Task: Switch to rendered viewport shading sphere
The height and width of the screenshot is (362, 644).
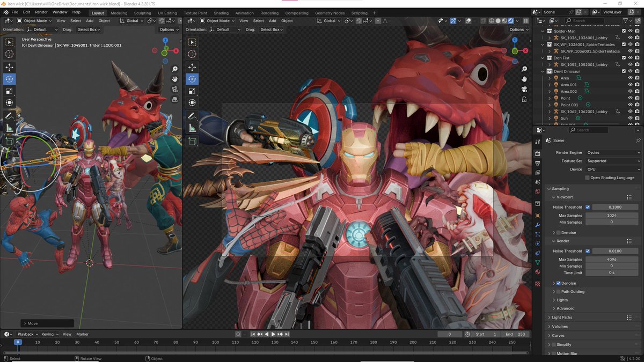Action: coord(510,21)
